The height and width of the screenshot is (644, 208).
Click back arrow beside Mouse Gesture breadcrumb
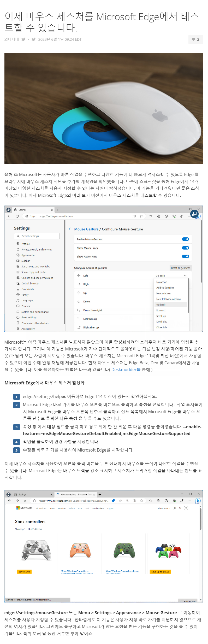pos(70,229)
